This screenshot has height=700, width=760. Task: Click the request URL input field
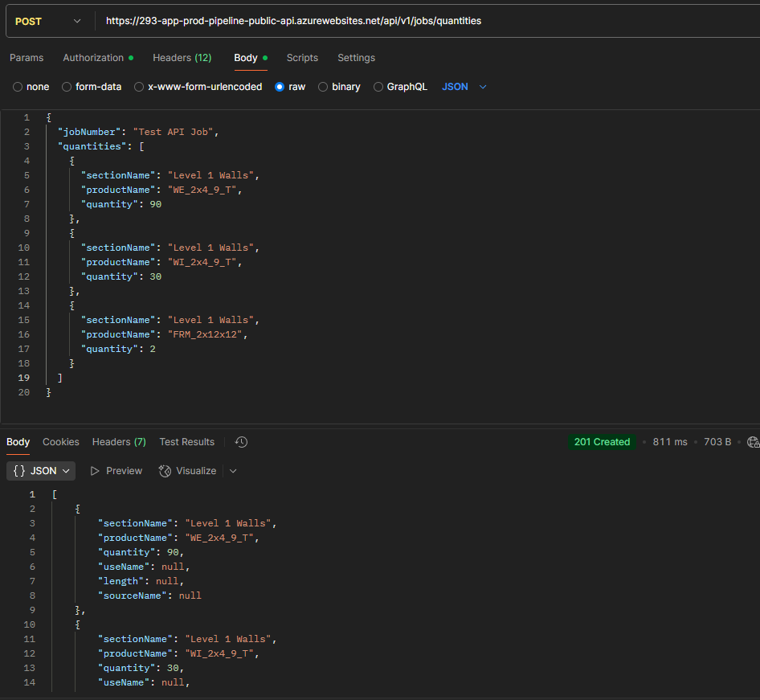pyautogui.click(x=426, y=22)
